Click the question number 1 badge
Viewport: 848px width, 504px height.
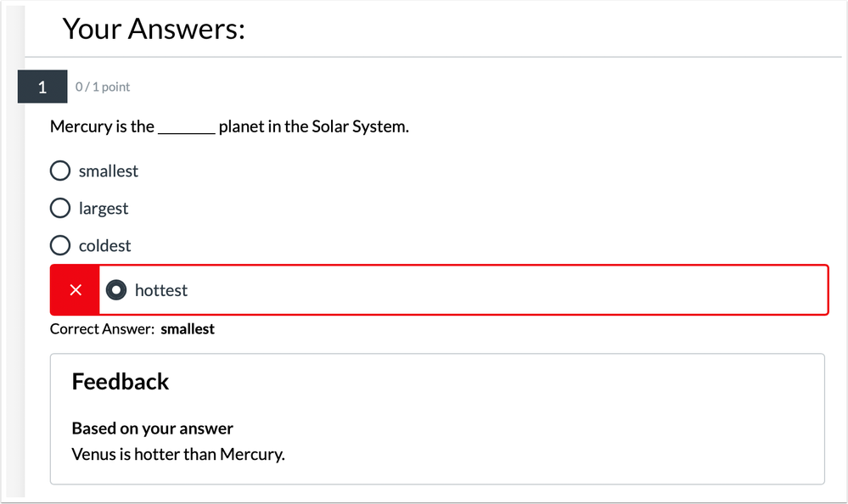(42, 87)
